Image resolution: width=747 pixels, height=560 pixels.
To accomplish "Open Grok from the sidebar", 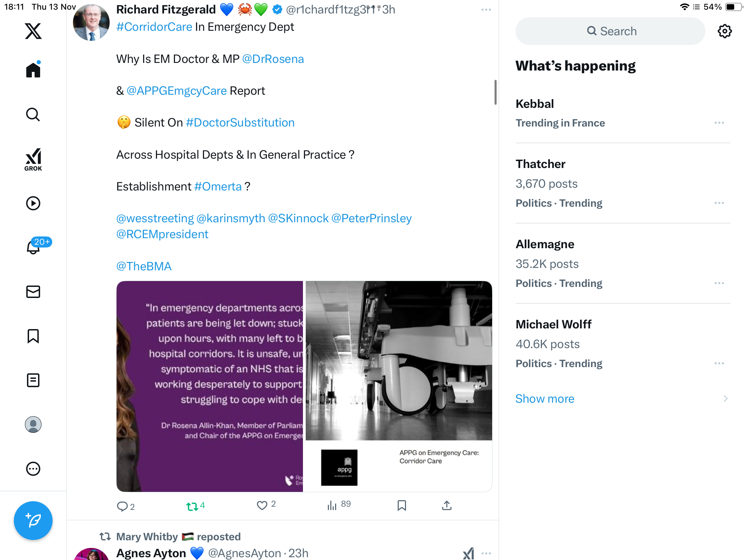I will [33, 160].
